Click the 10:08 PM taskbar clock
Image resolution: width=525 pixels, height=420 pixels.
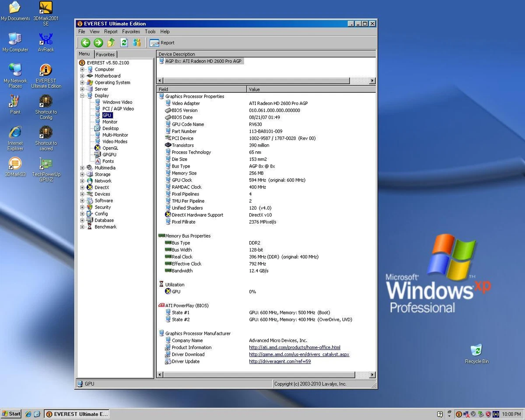511,414
